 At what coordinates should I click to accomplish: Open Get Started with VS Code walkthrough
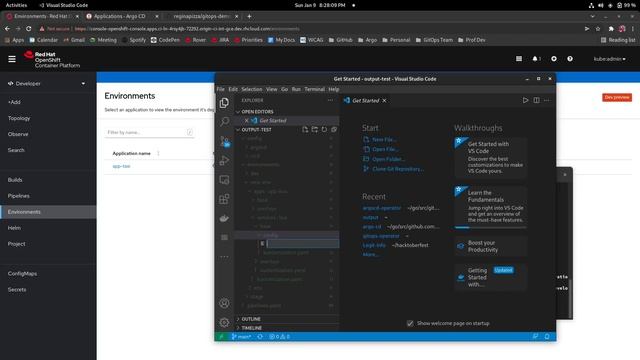pyautogui.click(x=490, y=158)
